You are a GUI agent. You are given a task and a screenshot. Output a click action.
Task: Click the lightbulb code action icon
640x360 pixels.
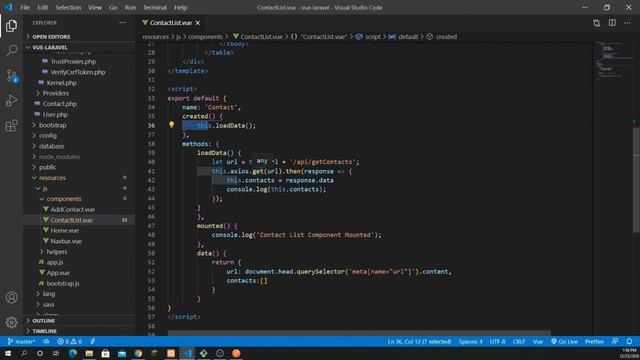[171, 125]
